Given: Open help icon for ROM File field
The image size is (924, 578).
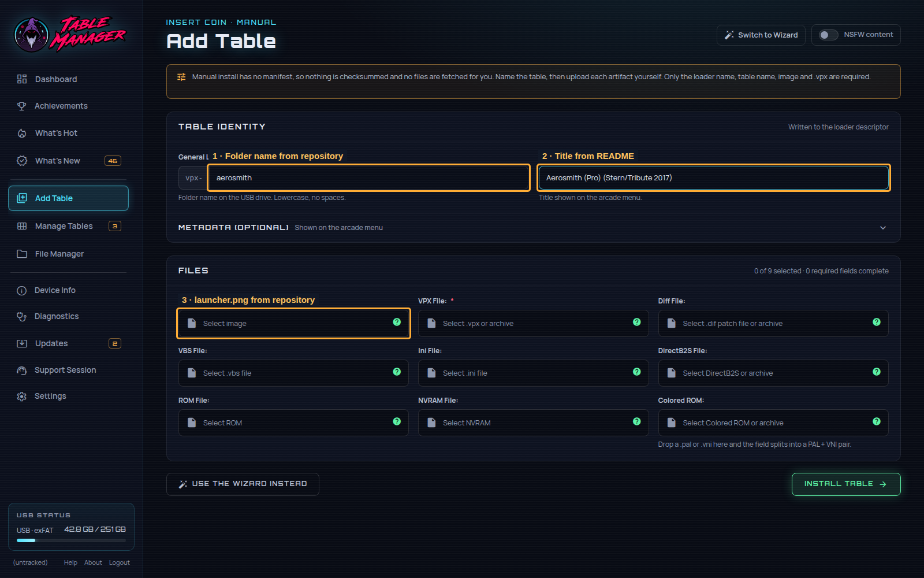Looking at the screenshot, I should (x=397, y=422).
